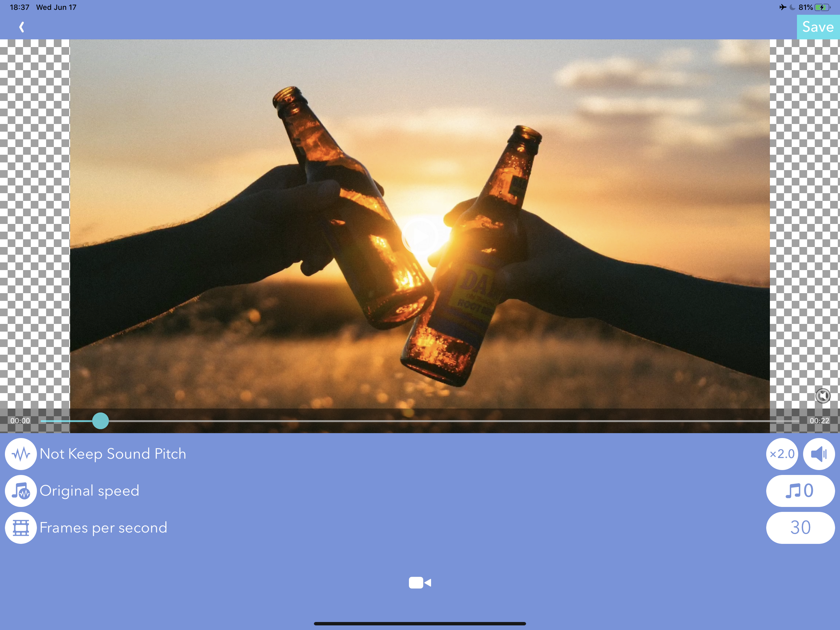
Task: Click the 00:00 elapsed time label
Action: [20, 421]
